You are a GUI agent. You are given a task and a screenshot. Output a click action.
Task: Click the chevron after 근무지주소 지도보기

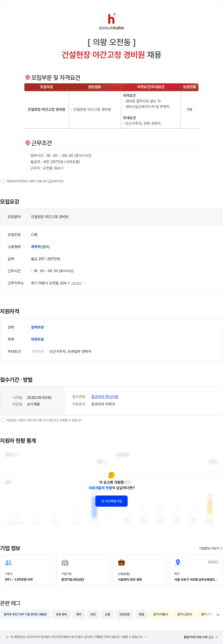(84, 283)
